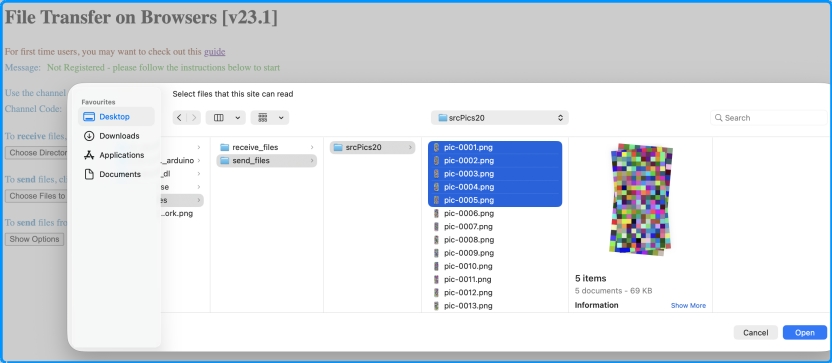Image resolution: width=832 pixels, height=363 pixels.
Task: Click the receive_files folder icon
Action: [224, 147]
